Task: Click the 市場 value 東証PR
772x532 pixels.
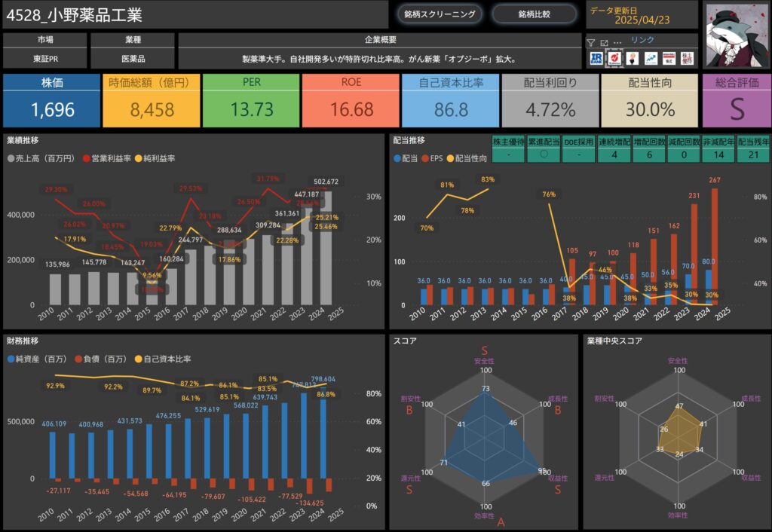Action: point(45,59)
